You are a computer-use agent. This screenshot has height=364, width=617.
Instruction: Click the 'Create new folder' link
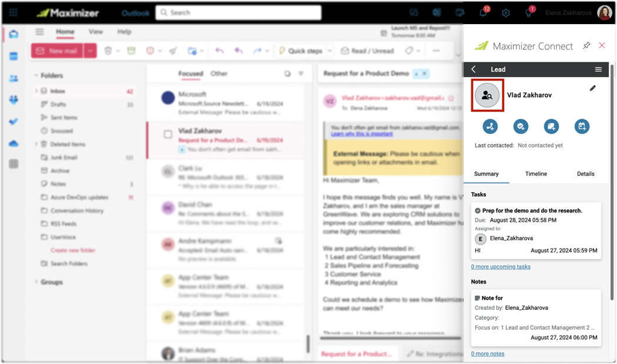[x=73, y=250]
